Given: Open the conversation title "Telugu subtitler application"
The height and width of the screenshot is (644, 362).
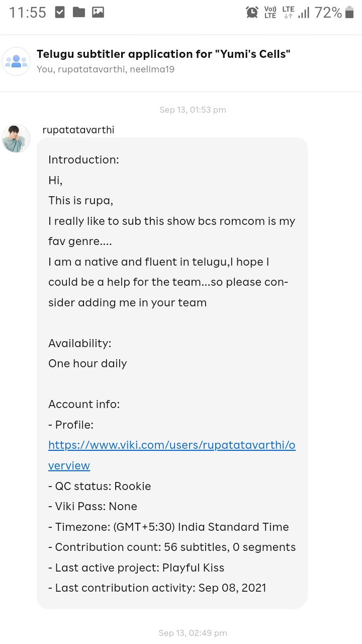Looking at the screenshot, I should [x=163, y=54].
